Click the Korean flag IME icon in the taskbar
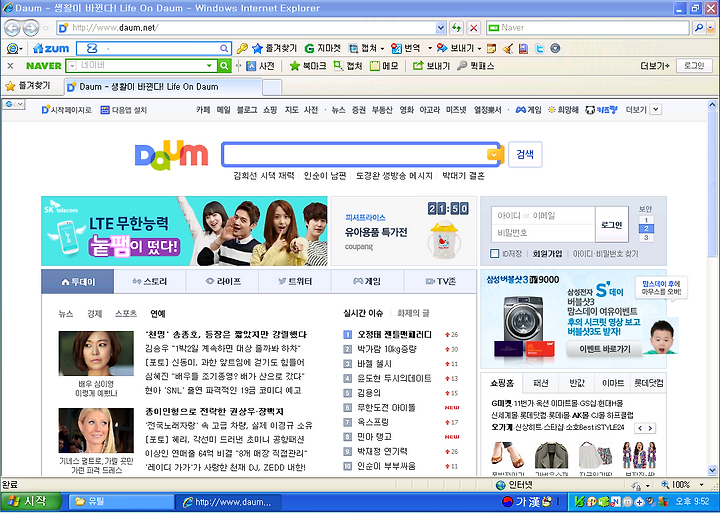 507,502
